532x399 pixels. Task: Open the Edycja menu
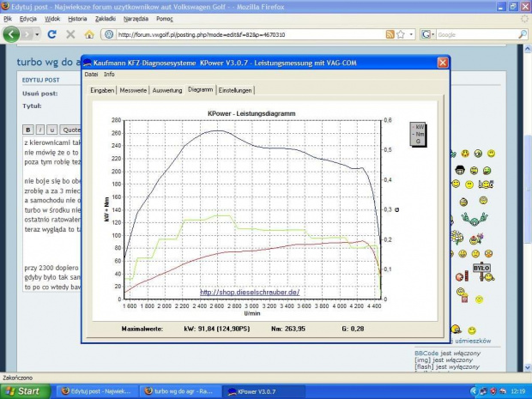pos(27,19)
